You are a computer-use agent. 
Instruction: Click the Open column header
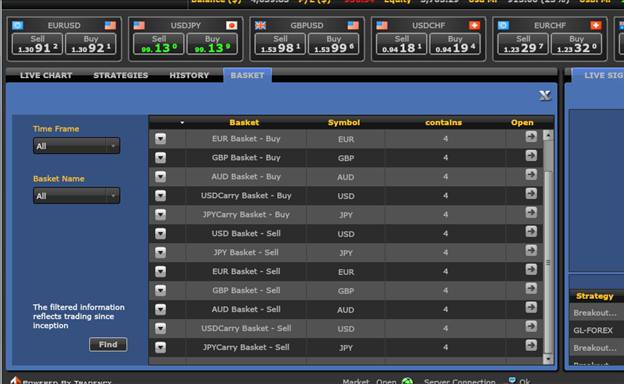[x=522, y=123]
